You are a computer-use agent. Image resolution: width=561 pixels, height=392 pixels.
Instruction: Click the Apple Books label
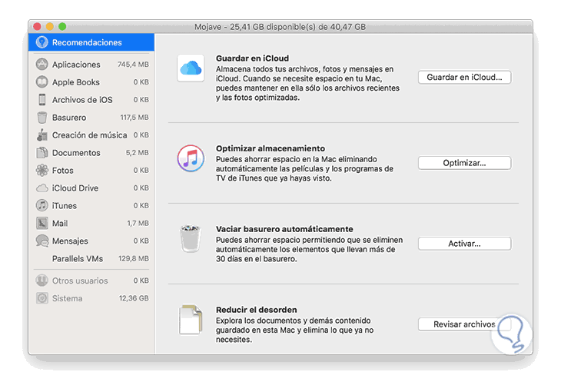click(76, 82)
